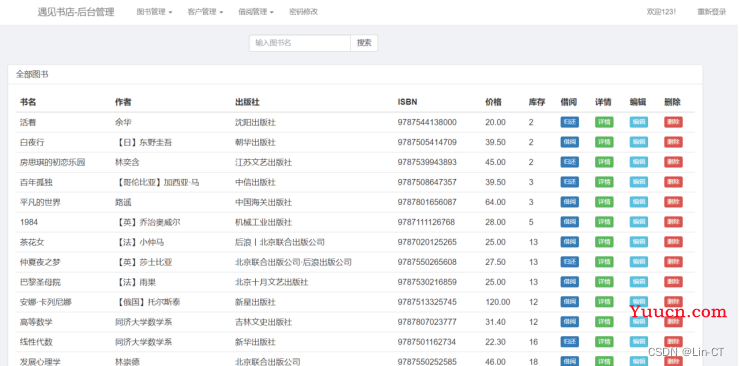Viewport: 739px width, 366px height.
Task: Return 仲夏夜之梦 with 归还 button
Action: (x=570, y=262)
